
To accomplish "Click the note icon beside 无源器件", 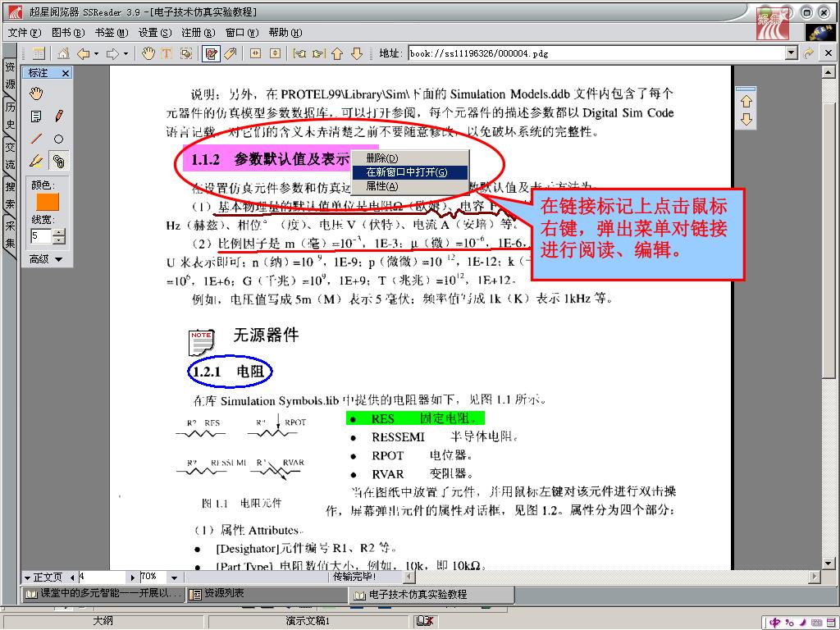I will (202, 342).
